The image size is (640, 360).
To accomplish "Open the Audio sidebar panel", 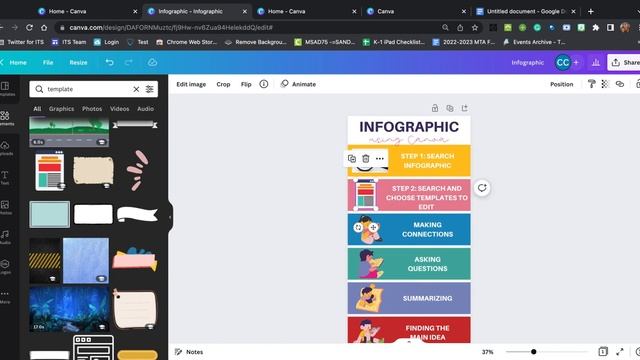I will [6, 237].
